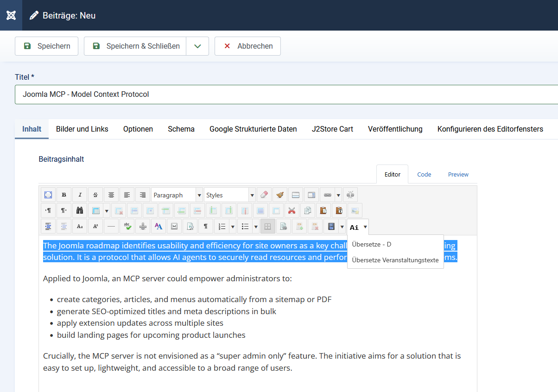Toggle bold formatting on the selected text
The image size is (558, 392).
(63, 195)
